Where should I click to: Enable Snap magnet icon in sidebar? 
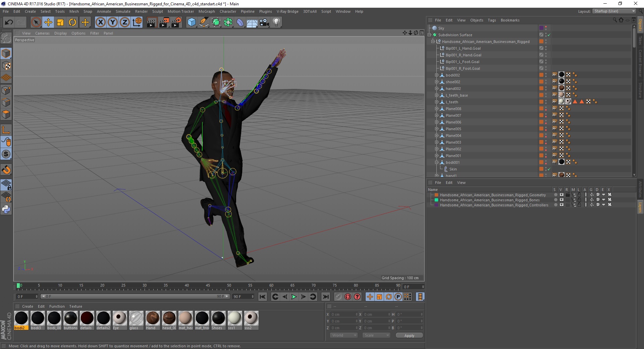[x=6, y=170]
